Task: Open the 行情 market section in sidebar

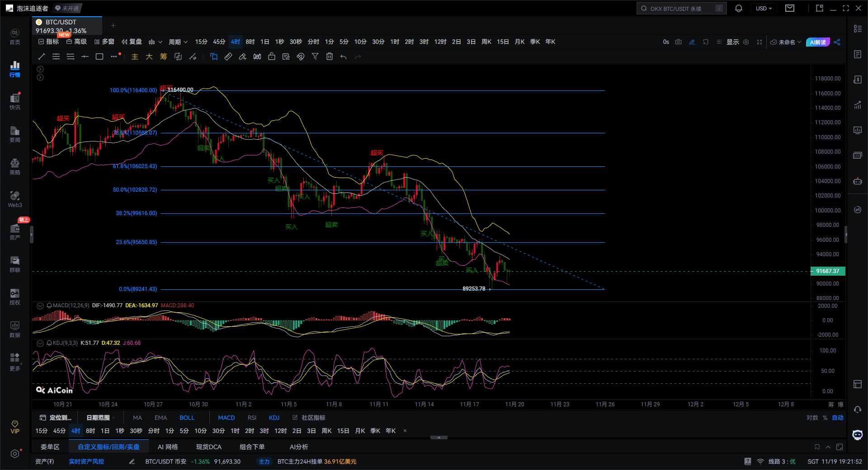Action: (x=15, y=69)
